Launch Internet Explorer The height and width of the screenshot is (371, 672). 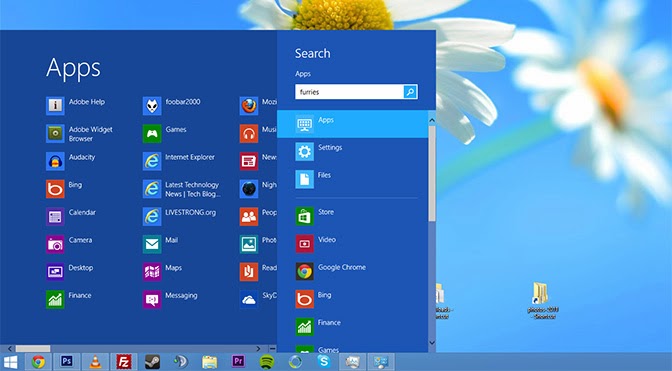[x=179, y=161]
